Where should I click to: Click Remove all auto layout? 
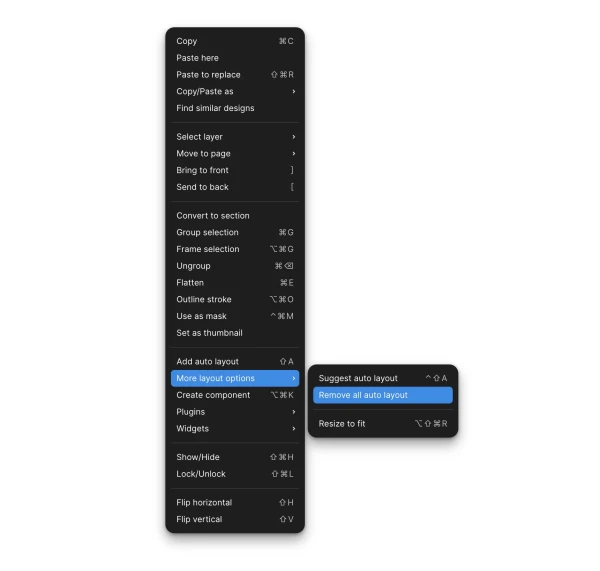click(383, 395)
